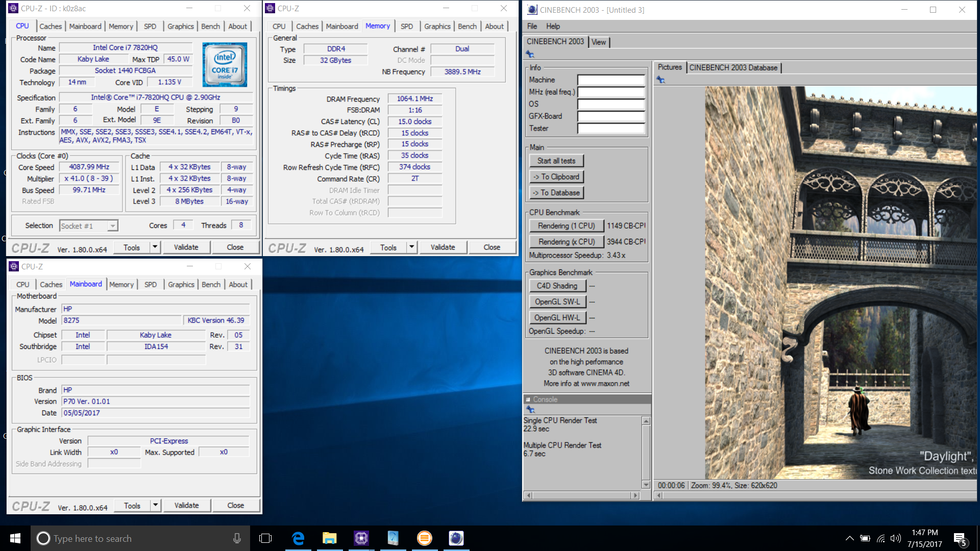This screenshot has height=551, width=980.
Task: Click the CPU-Z chip icon on the taskbar
Action: point(361,538)
